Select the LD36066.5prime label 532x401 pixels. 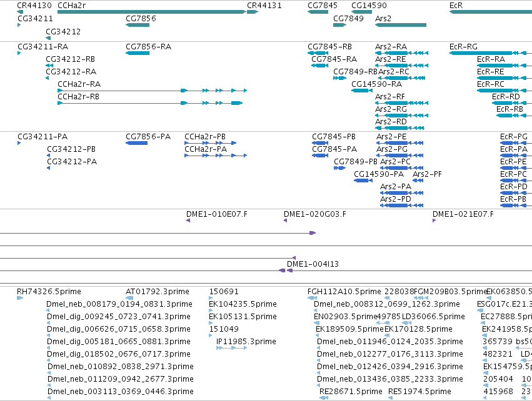433,317
